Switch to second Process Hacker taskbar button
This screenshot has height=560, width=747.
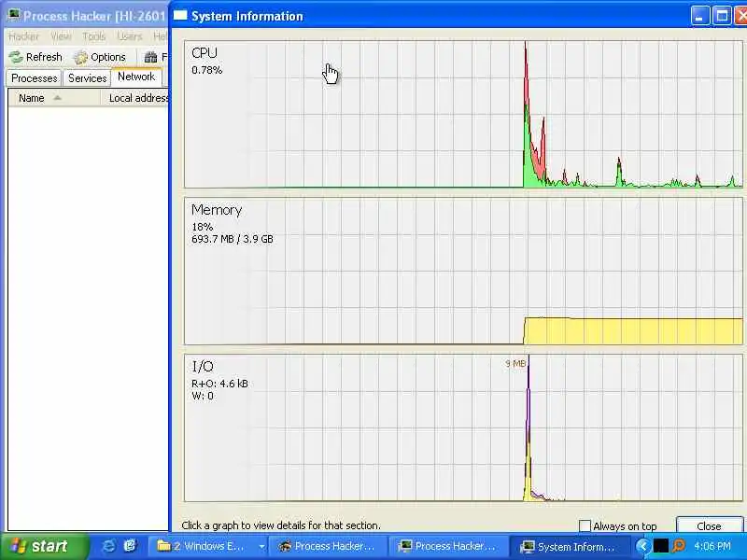pos(448,546)
